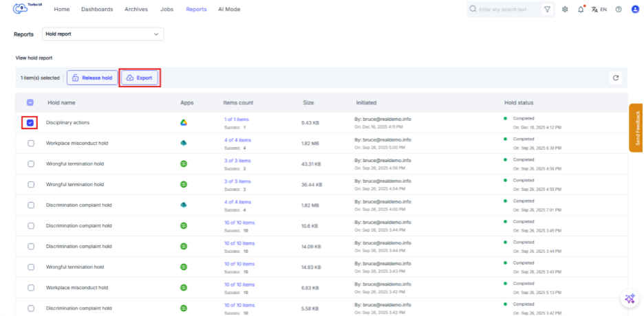Toggle the select-all checkbox in table header
Viewport: 644px width, 316px height.
coord(30,102)
